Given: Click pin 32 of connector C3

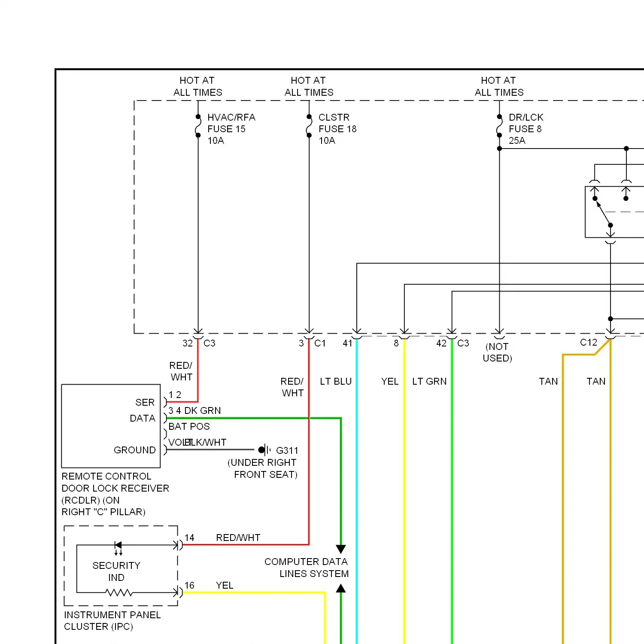Looking at the screenshot, I should point(188,343).
